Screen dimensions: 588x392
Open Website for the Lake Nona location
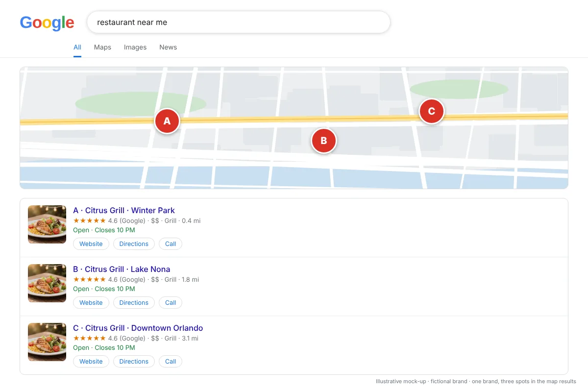[x=91, y=303]
